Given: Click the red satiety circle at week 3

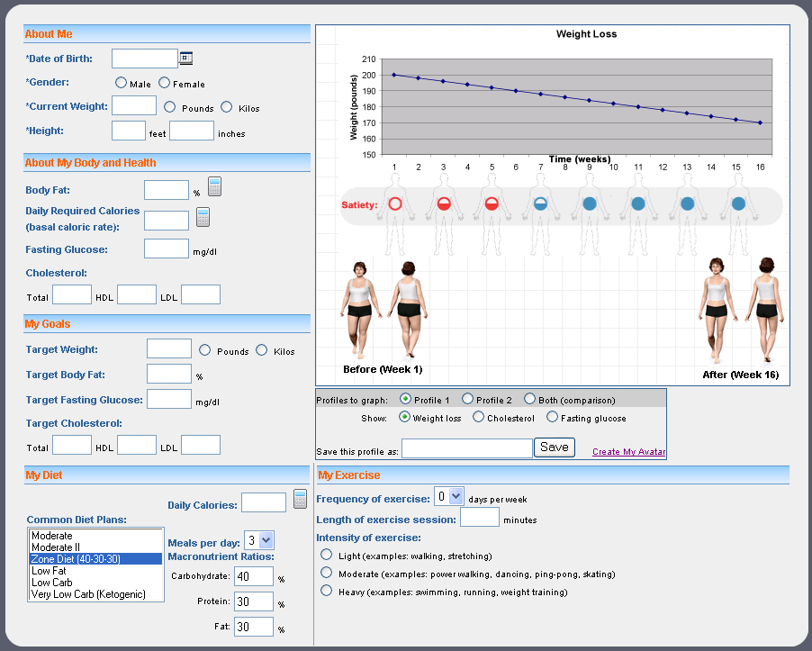Looking at the screenshot, I should coord(443,203).
